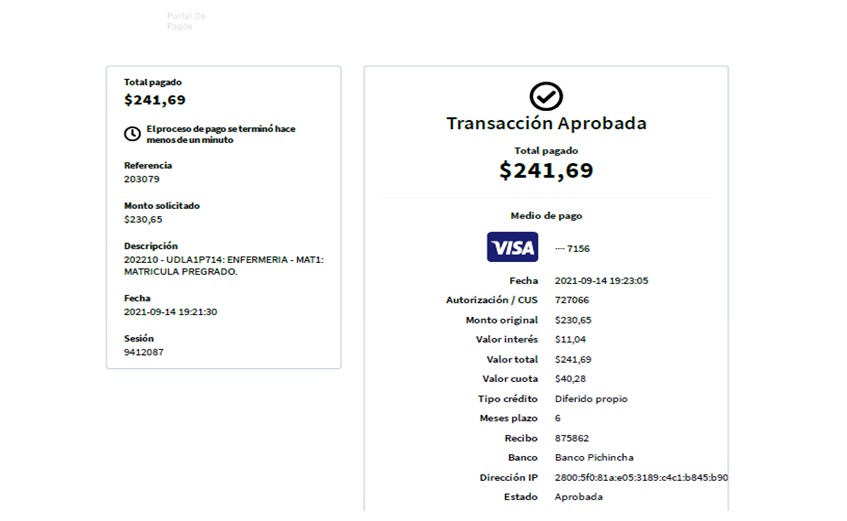Click the Valor interés amount $11,04
Image resolution: width=847 pixels, height=521 pixels.
(x=572, y=340)
